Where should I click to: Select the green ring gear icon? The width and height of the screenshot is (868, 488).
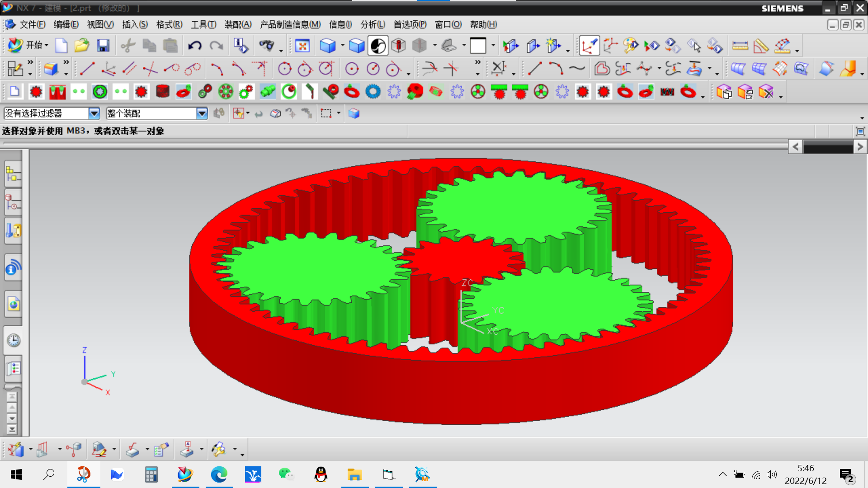pos(99,92)
